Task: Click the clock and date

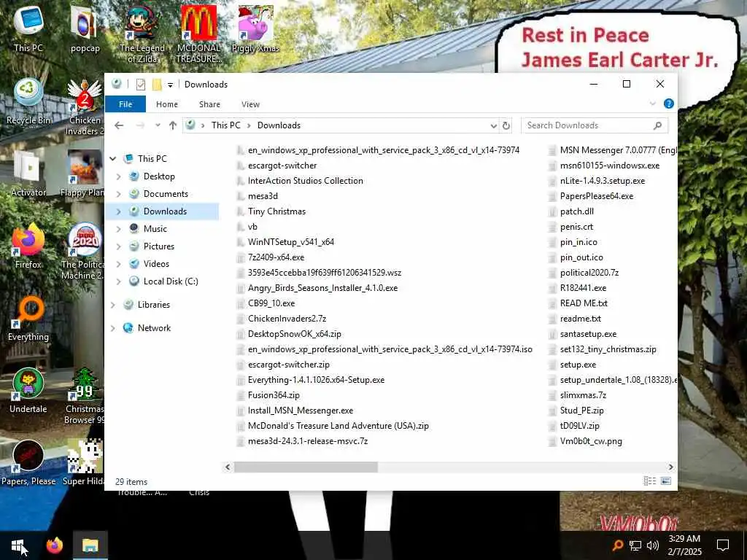Action: (x=684, y=545)
